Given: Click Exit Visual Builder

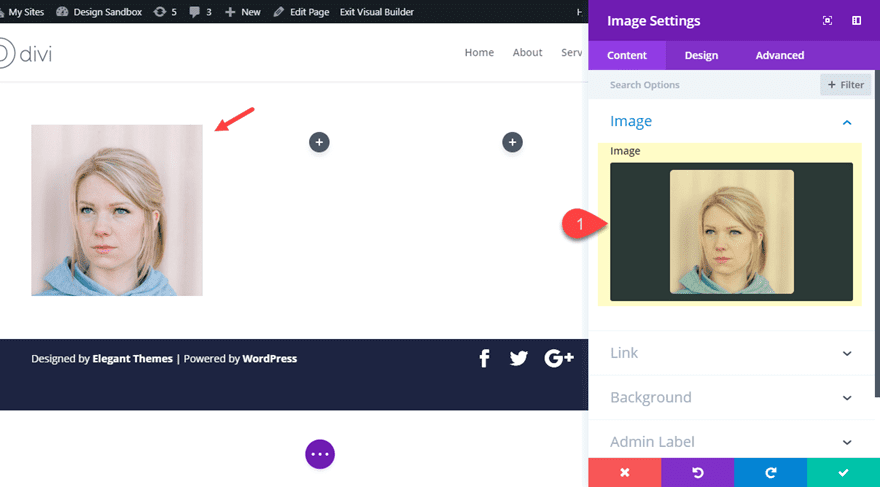Looking at the screenshot, I should pyautogui.click(x=377, y=12).
